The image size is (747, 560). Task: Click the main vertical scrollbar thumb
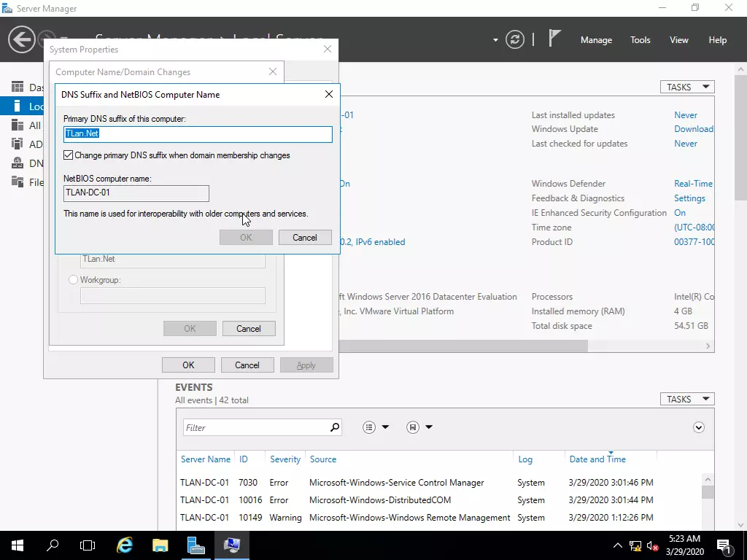(741, 138)
